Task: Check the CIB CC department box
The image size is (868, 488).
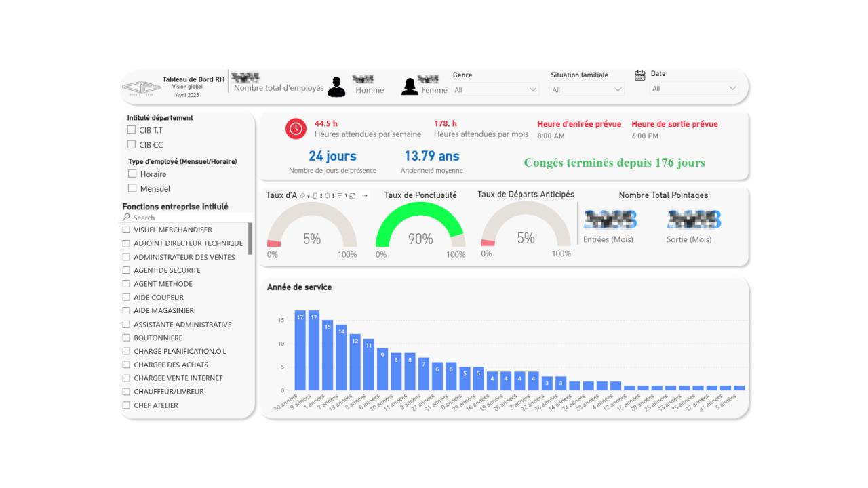Action: (132, 144)
